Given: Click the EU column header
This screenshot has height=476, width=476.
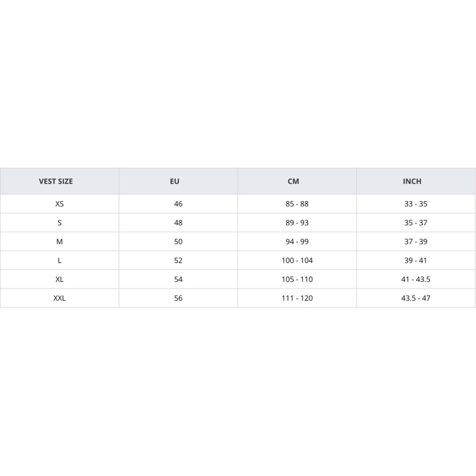Looking at the screenshot, I should 174,181.
